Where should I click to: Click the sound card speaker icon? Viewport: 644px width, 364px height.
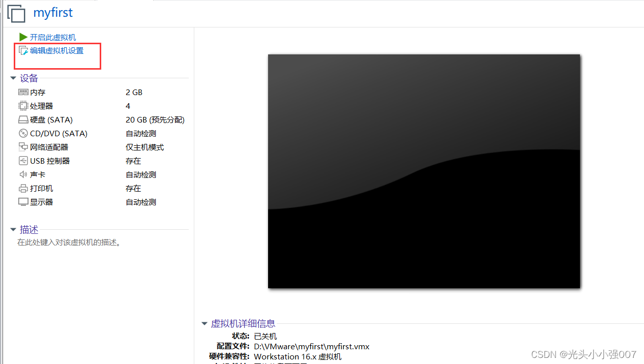click(x=23, y=174)
